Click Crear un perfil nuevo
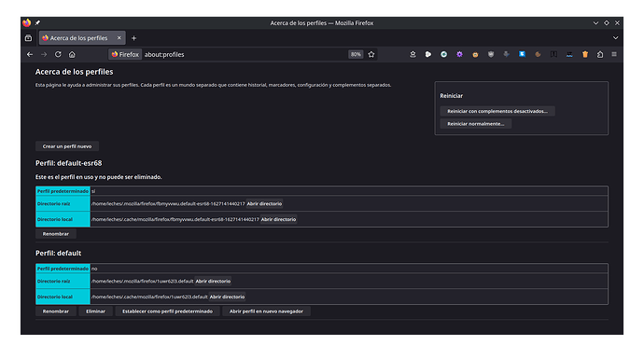The height and width of the screenshot is (359, 644). pyautogui.click(x=67, y=146)
